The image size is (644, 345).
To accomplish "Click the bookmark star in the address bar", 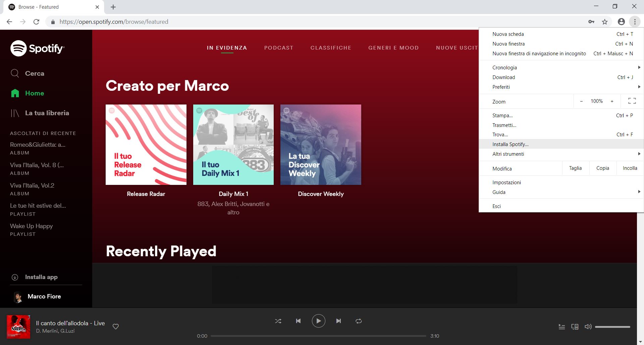I will 605,21.
